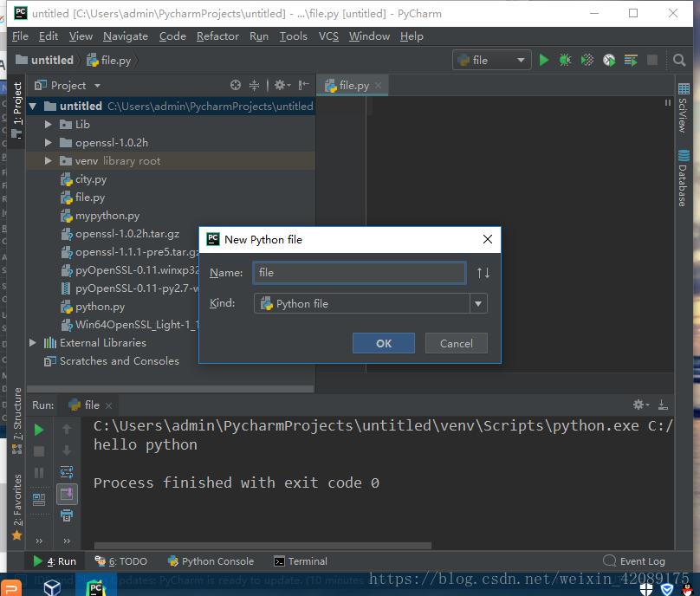Hide the Project tool window
700x596 pixels.
pyautogui.click(x=303, y=85)
